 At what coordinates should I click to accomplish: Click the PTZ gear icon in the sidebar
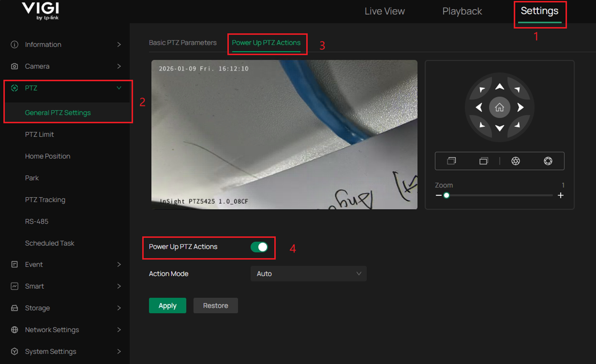point(13,88)
